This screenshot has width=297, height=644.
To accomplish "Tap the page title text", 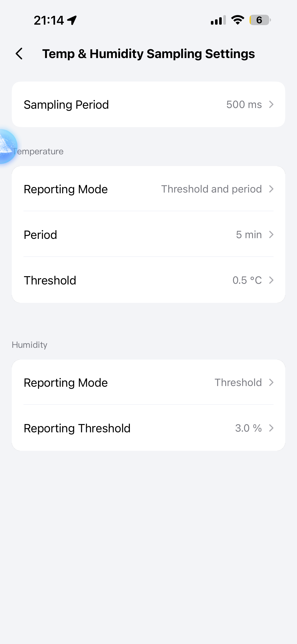I will click(x=148, y=54).
